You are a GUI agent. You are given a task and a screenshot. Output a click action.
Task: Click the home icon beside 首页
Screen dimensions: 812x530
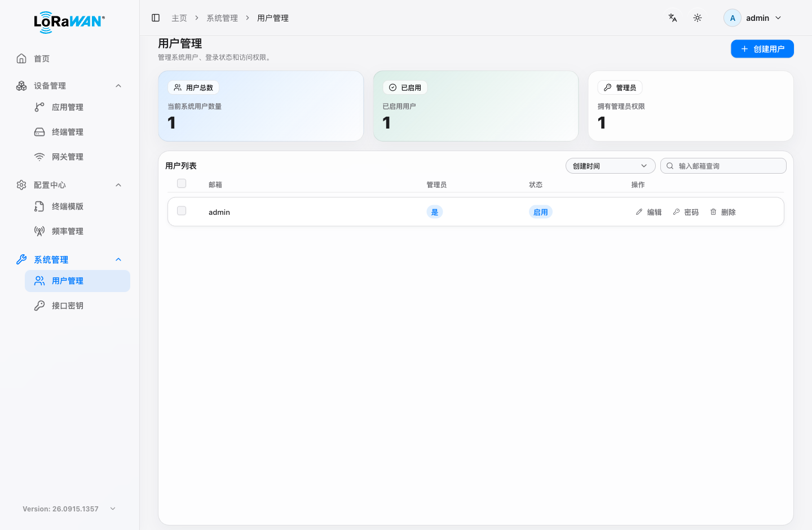pyautogui.click(x=21, y=59)
